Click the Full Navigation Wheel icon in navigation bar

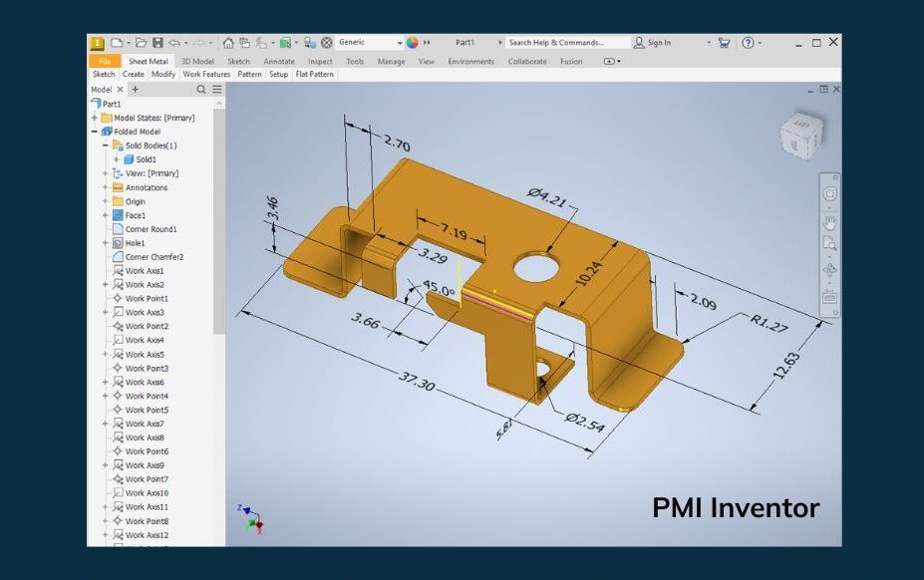[829, 193]
